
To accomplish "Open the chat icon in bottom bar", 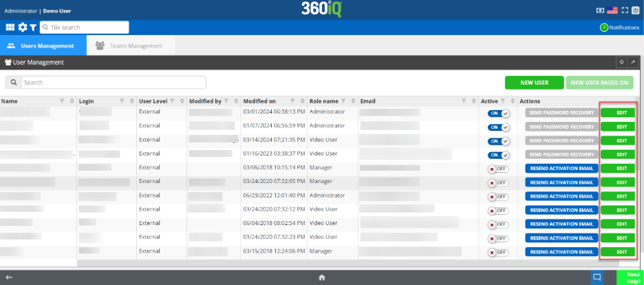I will click(x=597, y=277).
